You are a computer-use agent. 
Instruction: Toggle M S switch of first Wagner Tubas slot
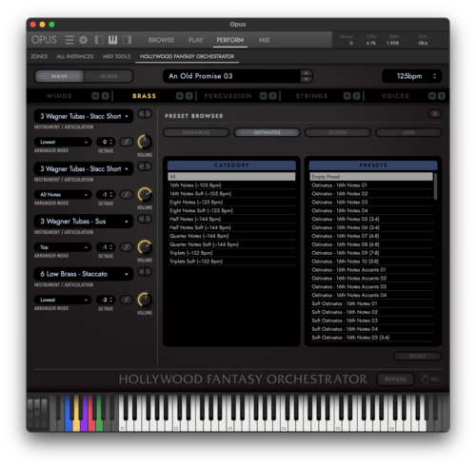point(145,114)
